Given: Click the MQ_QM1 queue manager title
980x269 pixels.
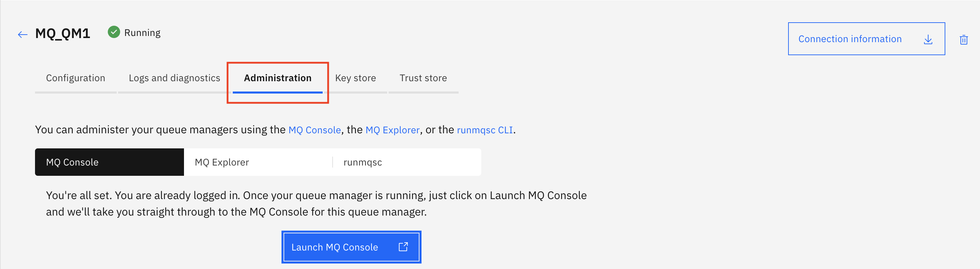Looking at the screenshot, I should click(x=63, y=34).
